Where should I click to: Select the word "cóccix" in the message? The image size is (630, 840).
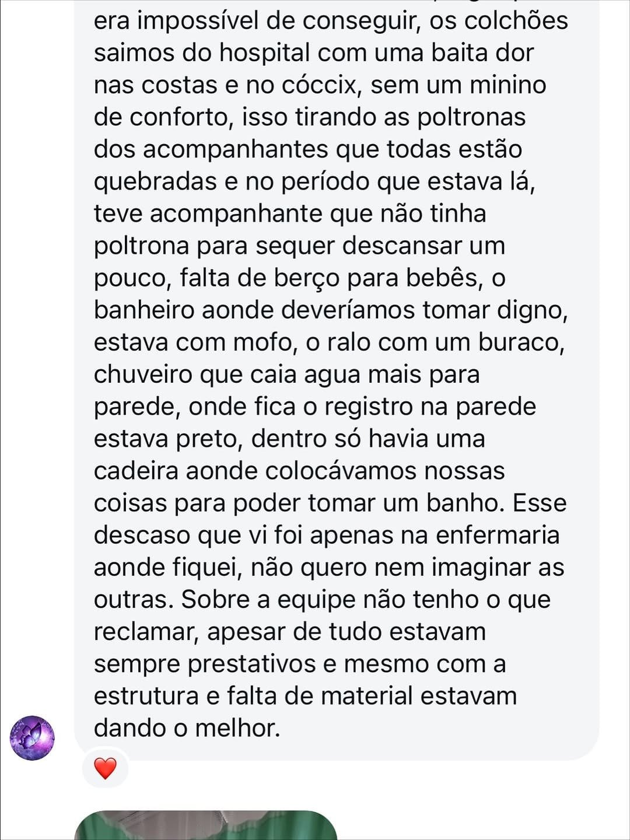pyautogui.click(x=318, y=85)
